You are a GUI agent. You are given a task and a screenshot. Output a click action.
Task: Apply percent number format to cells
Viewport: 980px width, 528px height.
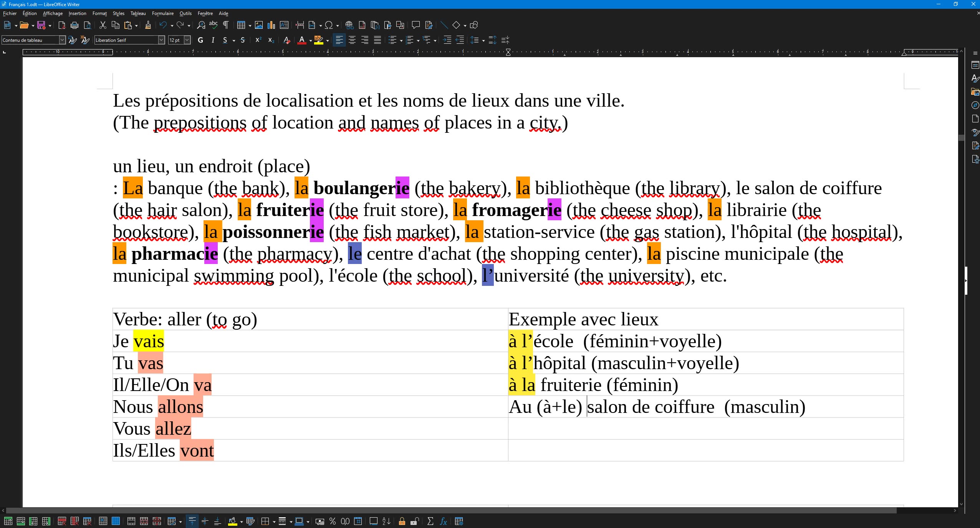coord(332,521)
